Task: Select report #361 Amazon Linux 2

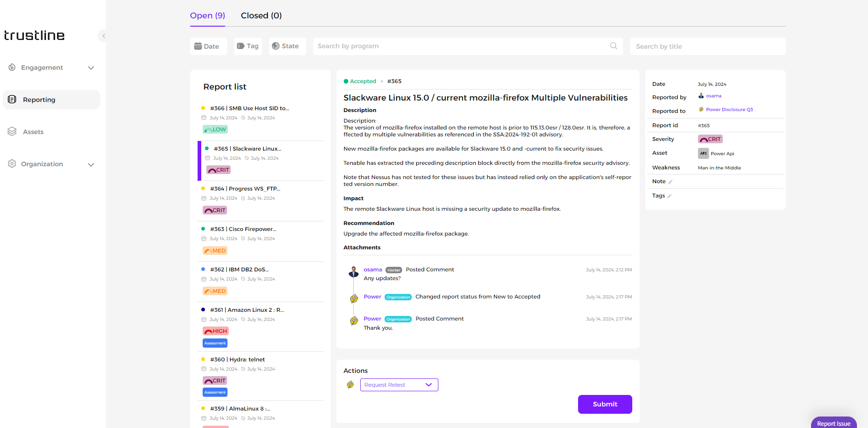Action: [247, 310]
